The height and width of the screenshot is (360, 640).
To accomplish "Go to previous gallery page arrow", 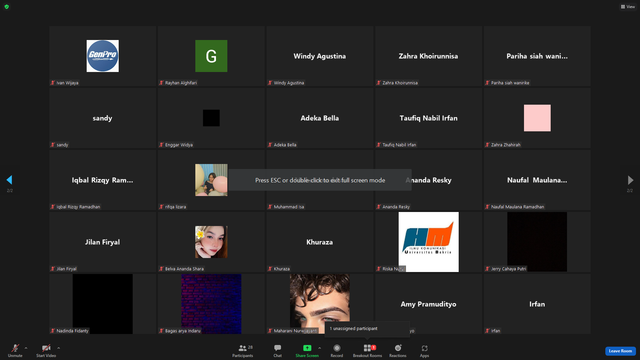I will point(9,180).
